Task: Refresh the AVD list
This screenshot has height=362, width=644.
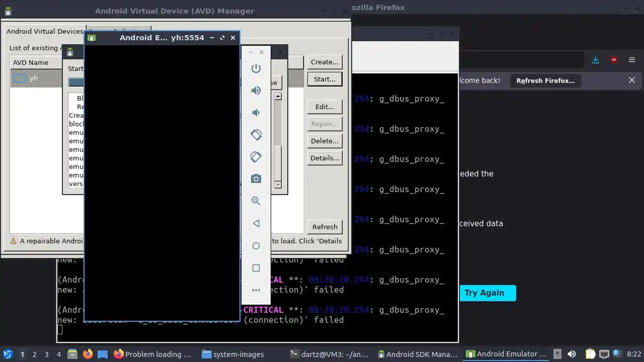Action: (x=325, y=227)
